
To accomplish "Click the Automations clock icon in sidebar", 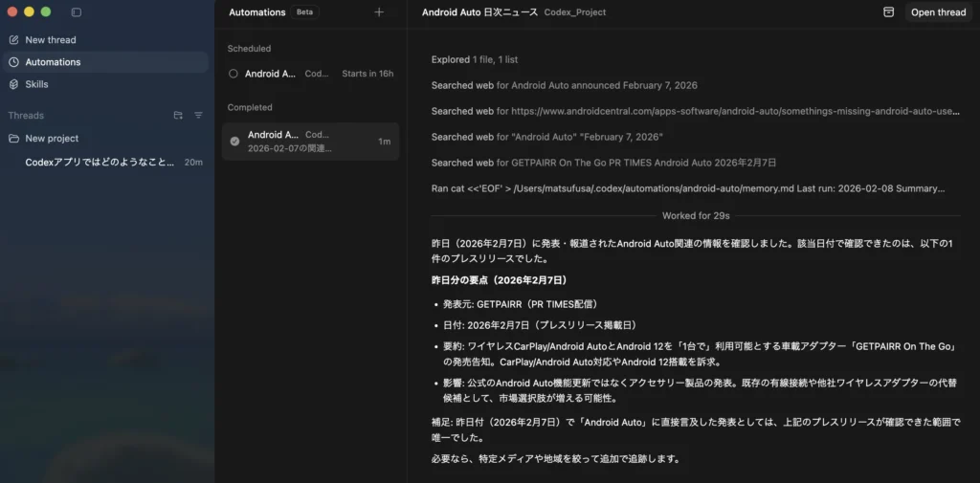I will (x=13, y=62).
